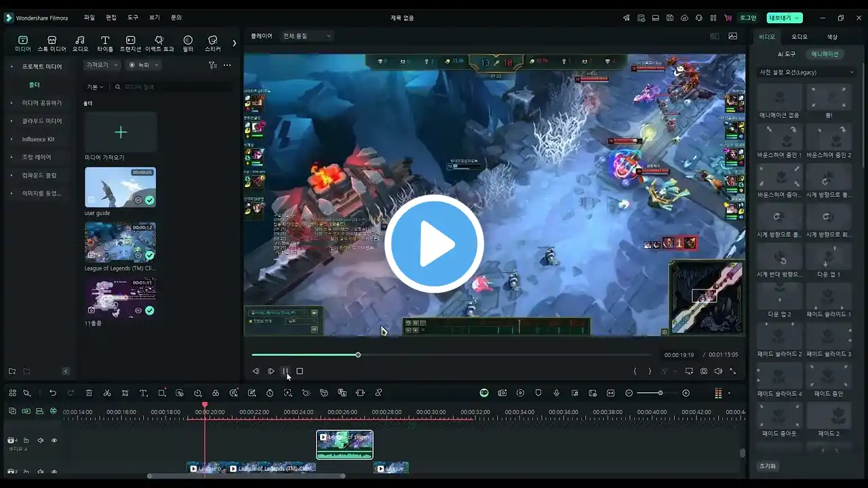Viewport: 868px width, 488px height.
Task: Switch to the 오디오 properties tab
Action: pos(800,37)
